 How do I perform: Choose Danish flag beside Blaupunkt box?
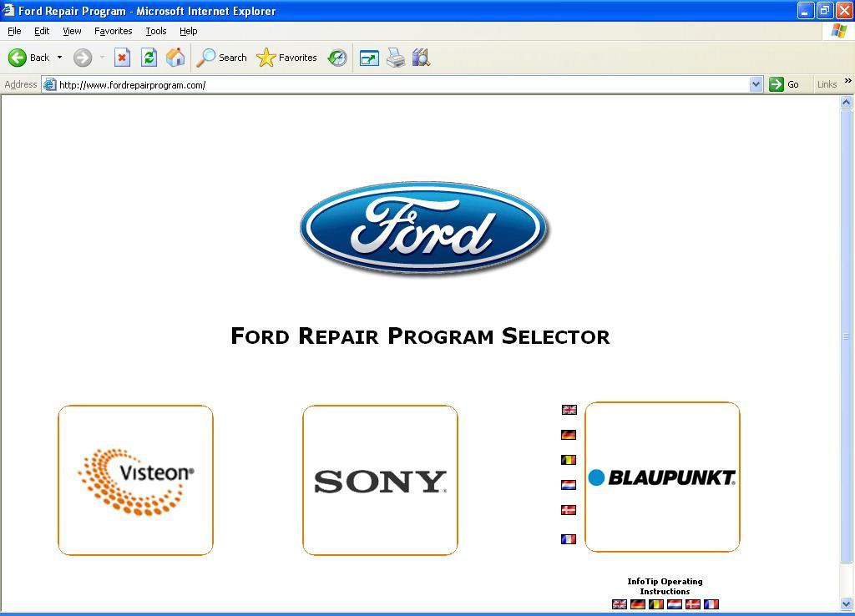click(569, 510)
